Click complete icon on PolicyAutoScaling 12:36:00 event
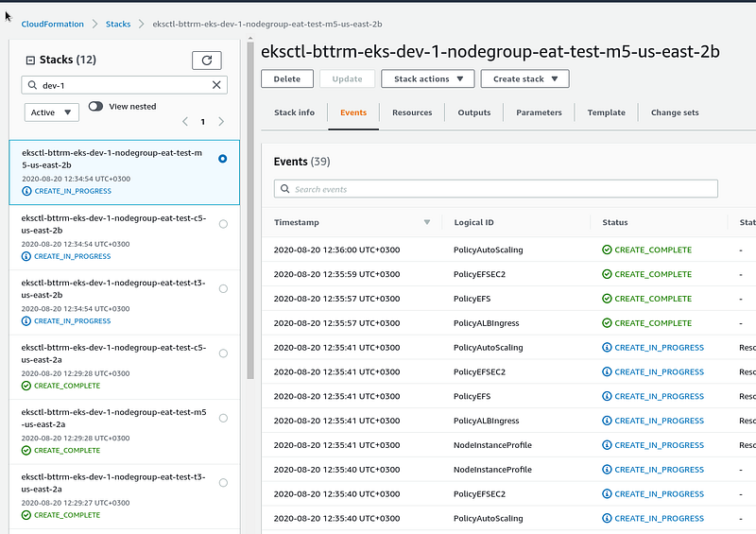Image resolution: width=756 pixels, height=534 pixels. click(x=607, y=250)
